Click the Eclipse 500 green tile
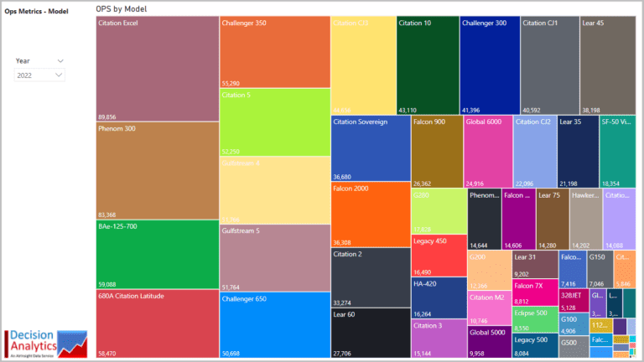This screenshot has width=644, height=362. [x=535, y=319]
